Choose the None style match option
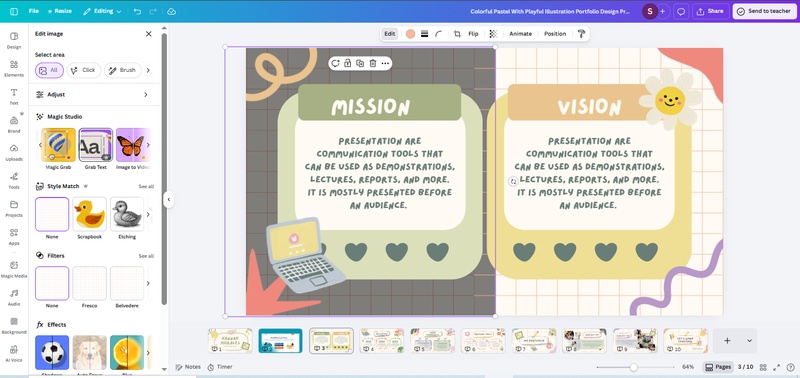The image size is (800, 378). coord(52,214)
